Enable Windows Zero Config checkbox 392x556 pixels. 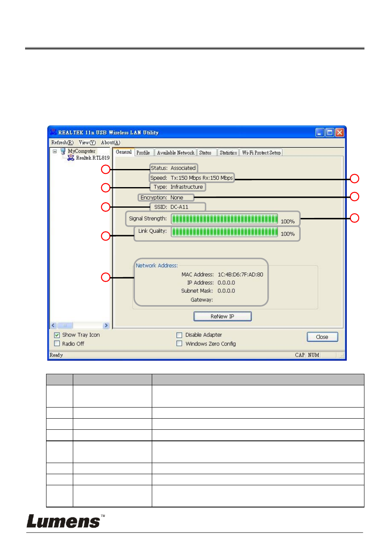[179, 344]
